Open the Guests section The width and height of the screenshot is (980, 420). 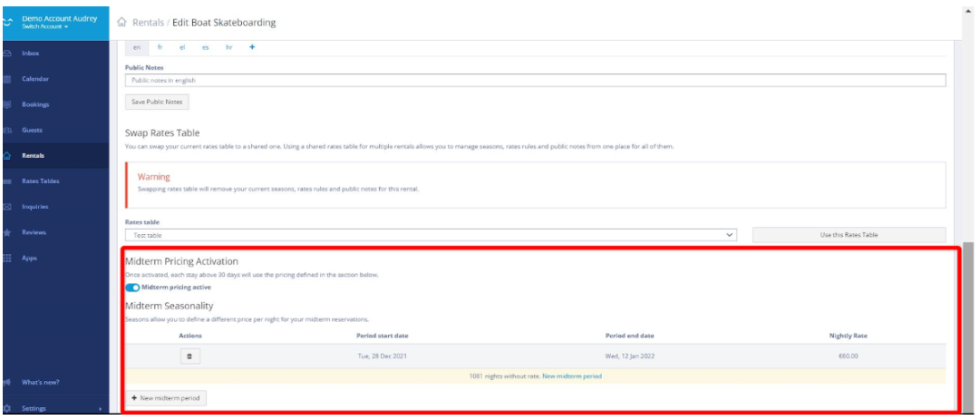click(32, 130)
